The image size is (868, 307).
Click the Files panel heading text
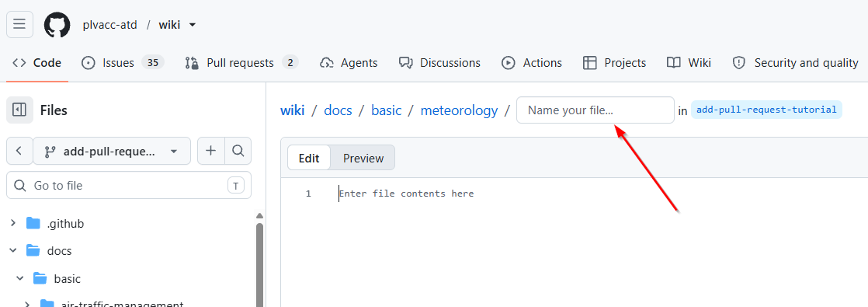(54, 110)
